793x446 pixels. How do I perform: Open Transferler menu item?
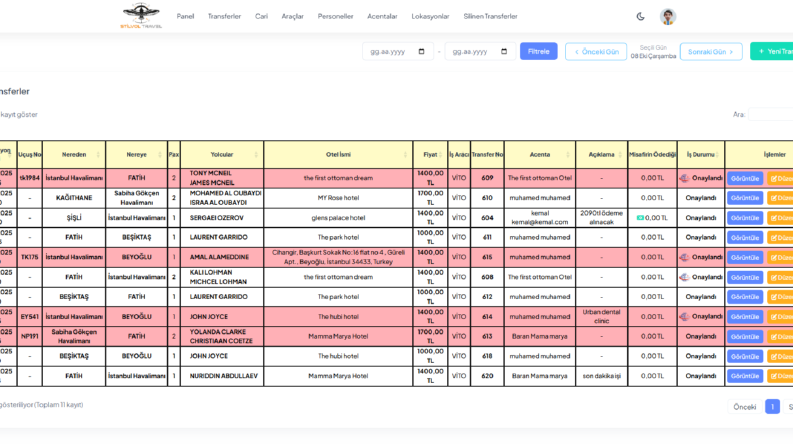pyautogui.click(x=224, y=16)
